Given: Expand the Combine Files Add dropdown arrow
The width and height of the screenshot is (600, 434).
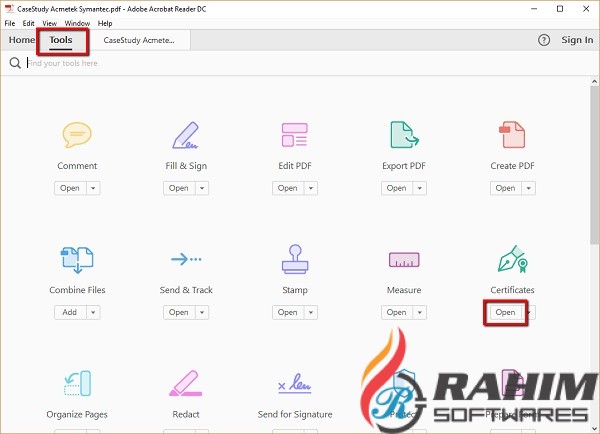Looking at the screenshot, I should click(93, 312).
